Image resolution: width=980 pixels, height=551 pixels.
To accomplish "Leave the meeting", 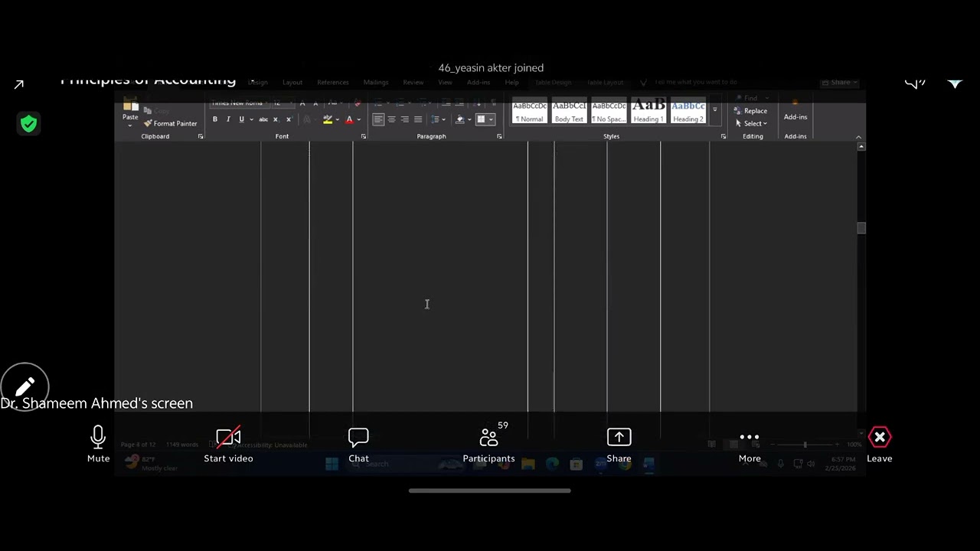I will click(880, 445).
